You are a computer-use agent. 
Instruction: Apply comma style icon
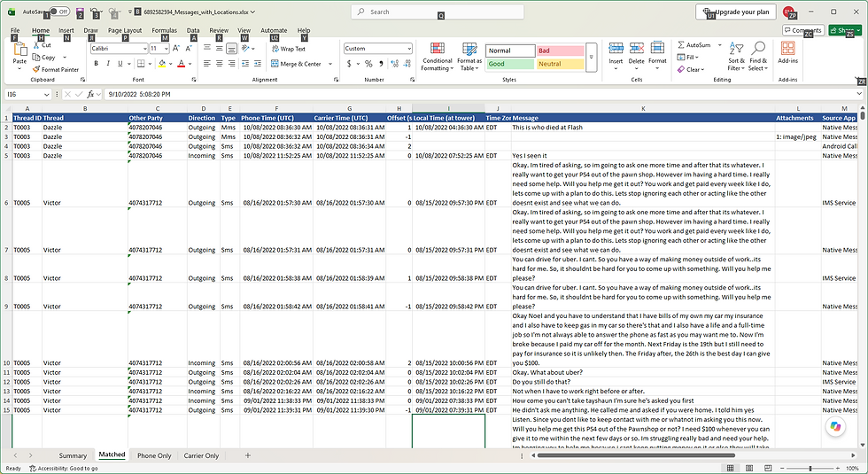[x=381, y=64]
